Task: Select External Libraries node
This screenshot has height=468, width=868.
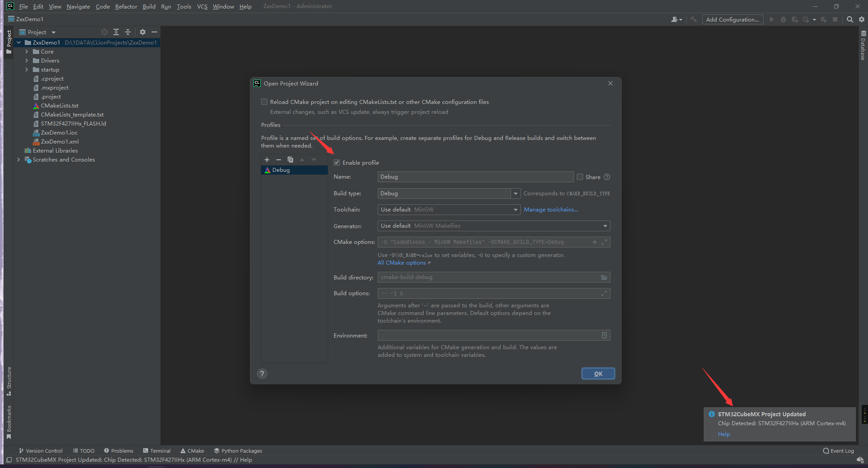Action: pyautogui.click(x=55, y=151)
